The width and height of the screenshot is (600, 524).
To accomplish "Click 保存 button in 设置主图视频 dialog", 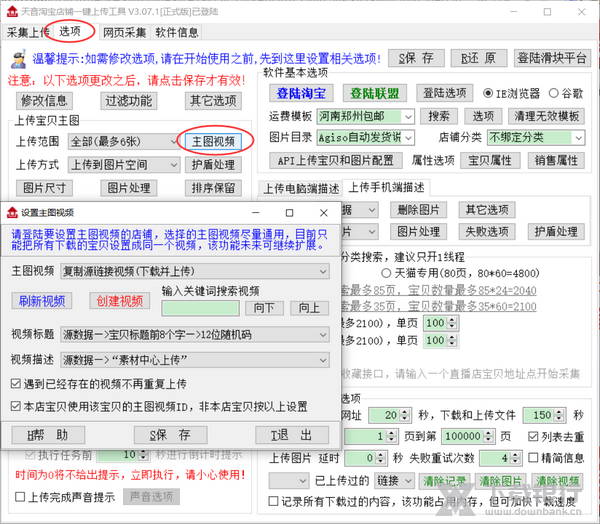I will [171, 435].
